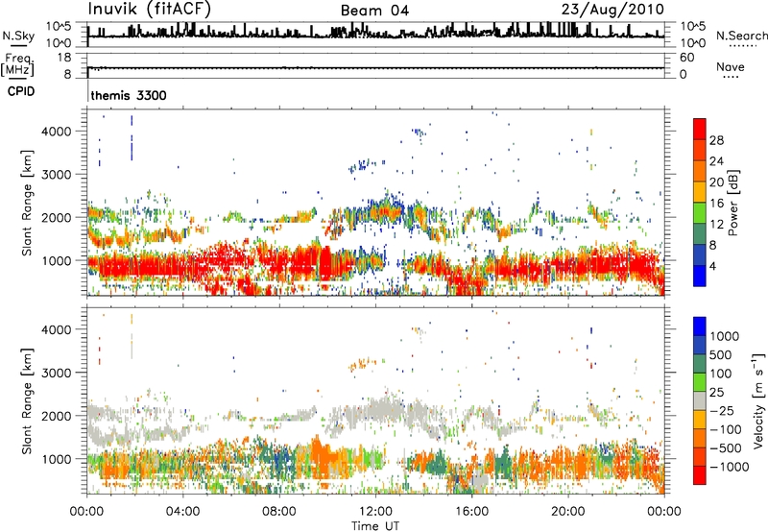Click the "themis 3300" control program text
This screenshot has width=768, height=532.
129,95
